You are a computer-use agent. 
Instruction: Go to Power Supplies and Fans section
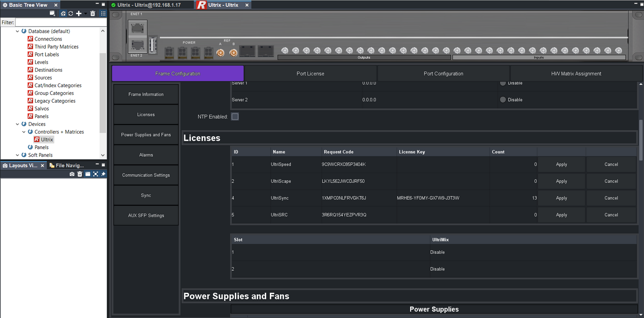tap(146, 135)
